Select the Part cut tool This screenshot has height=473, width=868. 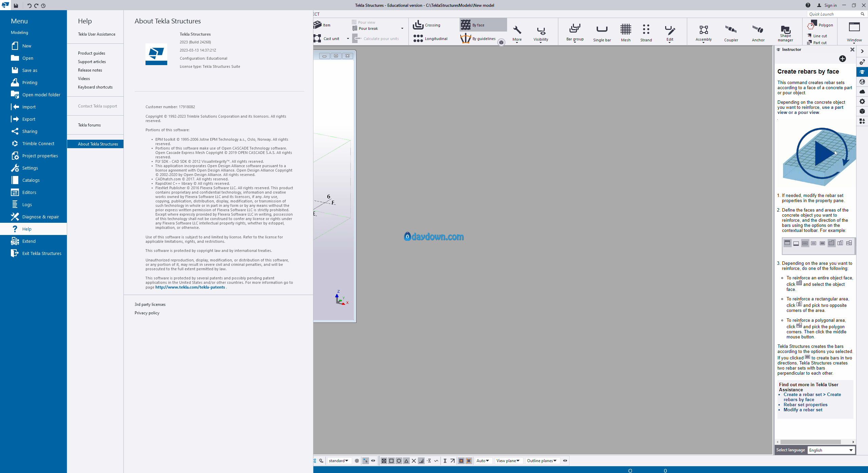pos(817,43)
